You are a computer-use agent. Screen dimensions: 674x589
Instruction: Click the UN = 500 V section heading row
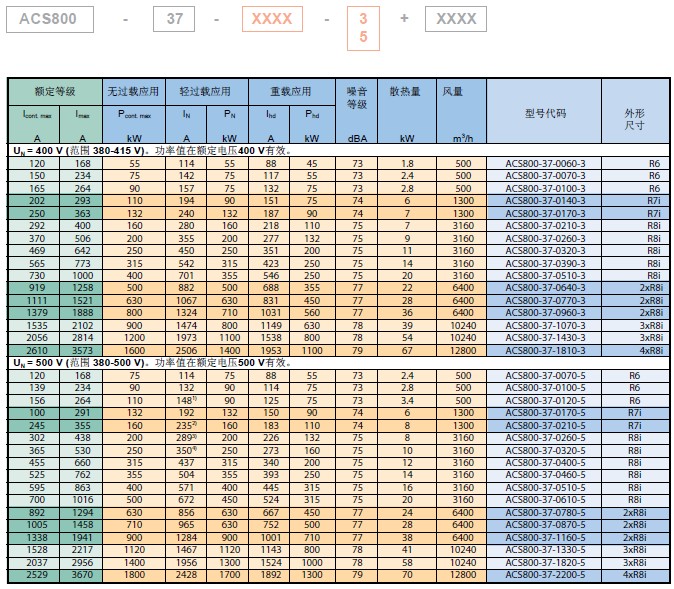pos(150,363)
